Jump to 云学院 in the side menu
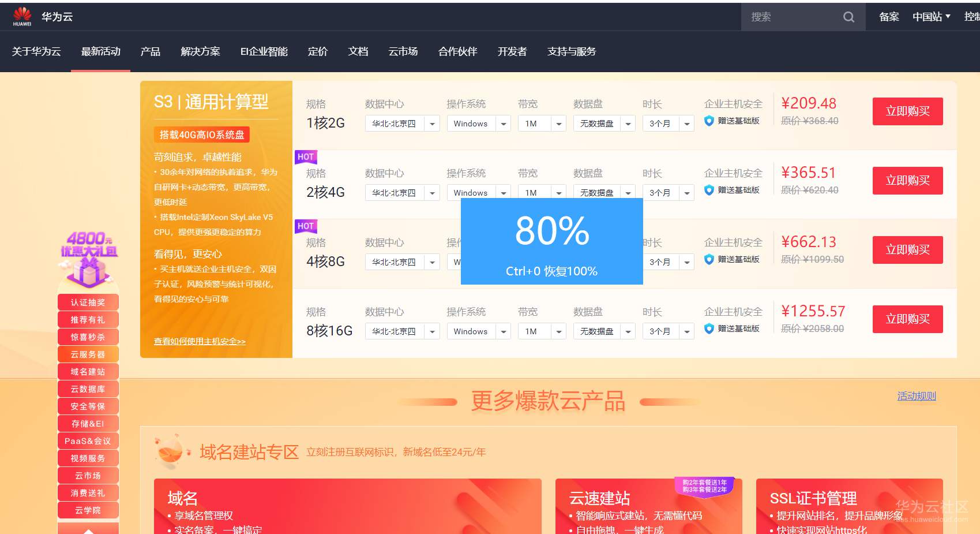The image size is (980, 534). point(88,510)
